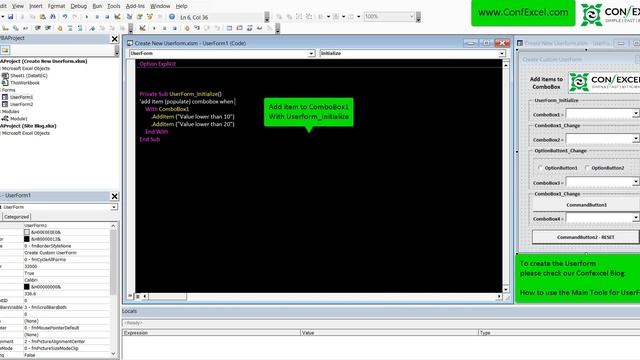Open the UserForm object dropdown in code window

coord(311,53)
